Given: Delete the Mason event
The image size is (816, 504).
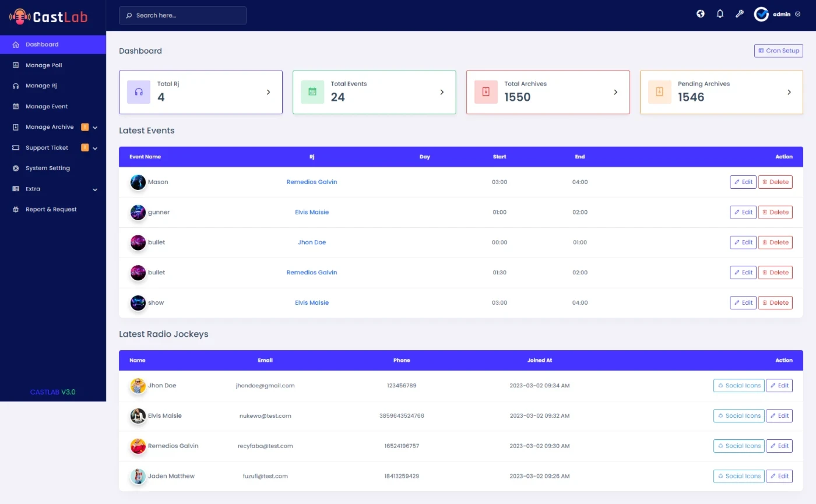Looking at the screenshot, I should (775, 182).
